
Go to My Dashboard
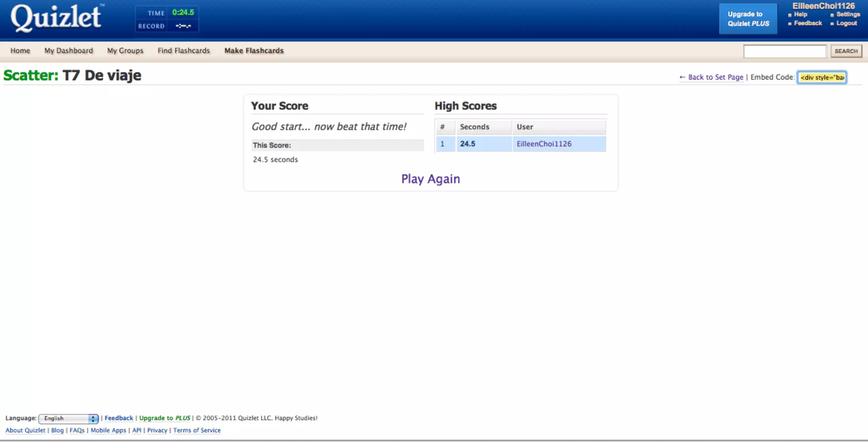click(x=69, y=51)
